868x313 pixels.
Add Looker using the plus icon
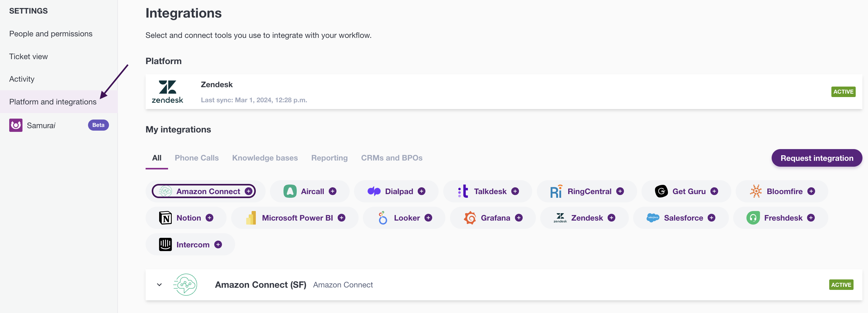[x=428, y=218]
